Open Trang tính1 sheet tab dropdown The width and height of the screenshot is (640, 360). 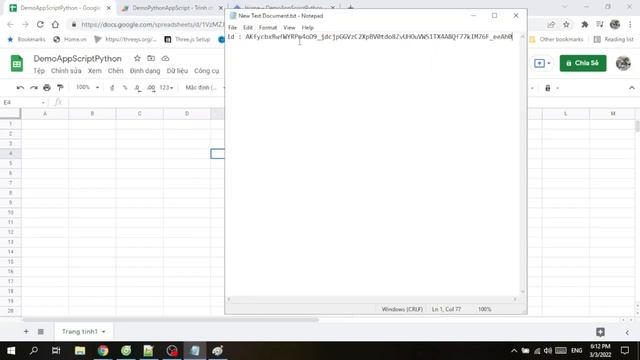[x=104, y=331]
